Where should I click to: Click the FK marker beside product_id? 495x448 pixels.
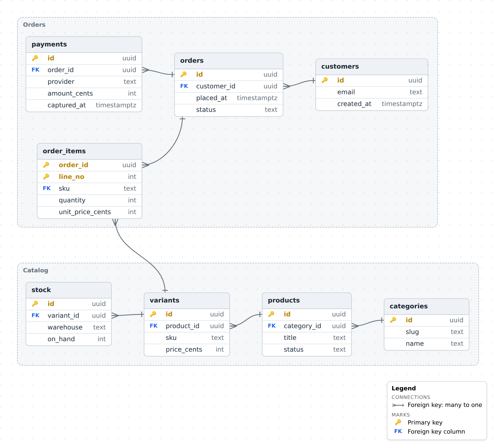point(154,326)
